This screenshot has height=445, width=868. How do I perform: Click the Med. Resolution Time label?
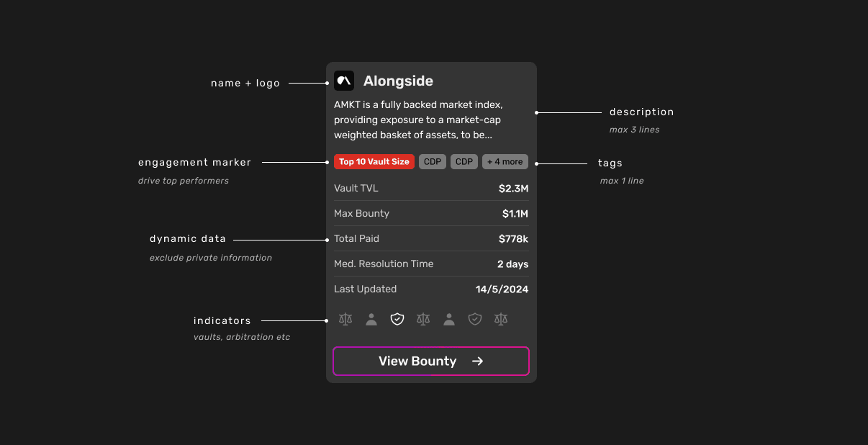384,264
